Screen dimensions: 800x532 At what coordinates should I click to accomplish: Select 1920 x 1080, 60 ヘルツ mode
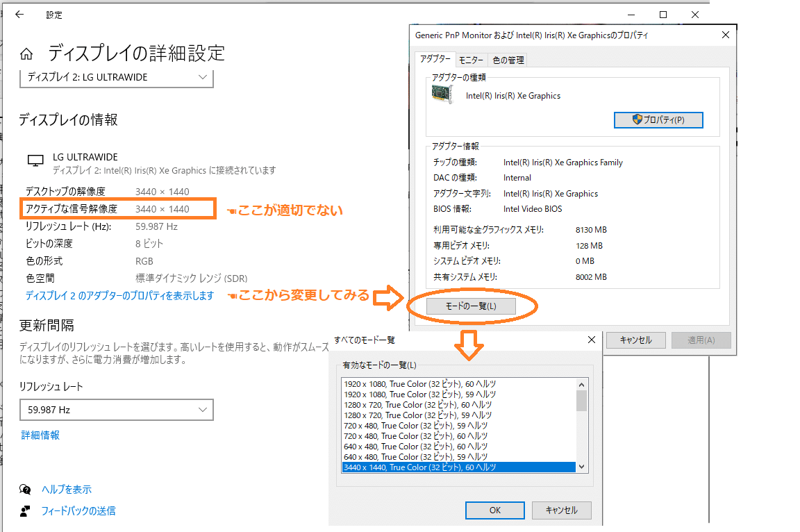[x=458, y=384]
